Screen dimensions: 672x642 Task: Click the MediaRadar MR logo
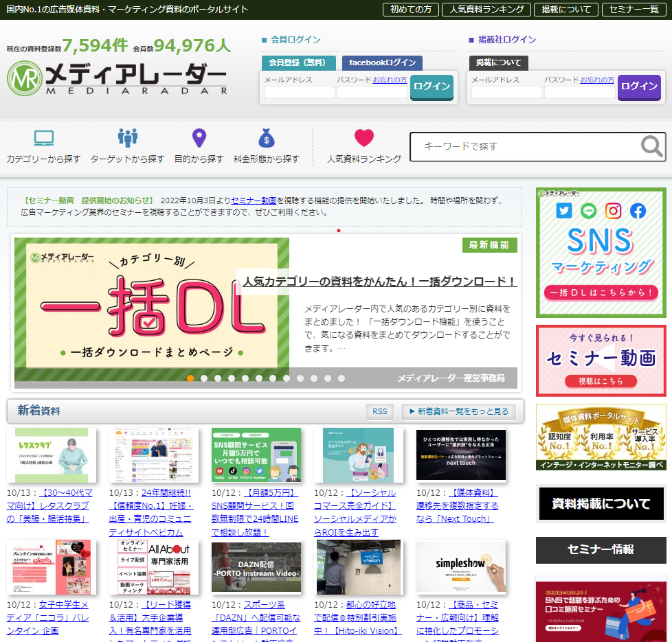pyautogui.click(x=25, y=78)
